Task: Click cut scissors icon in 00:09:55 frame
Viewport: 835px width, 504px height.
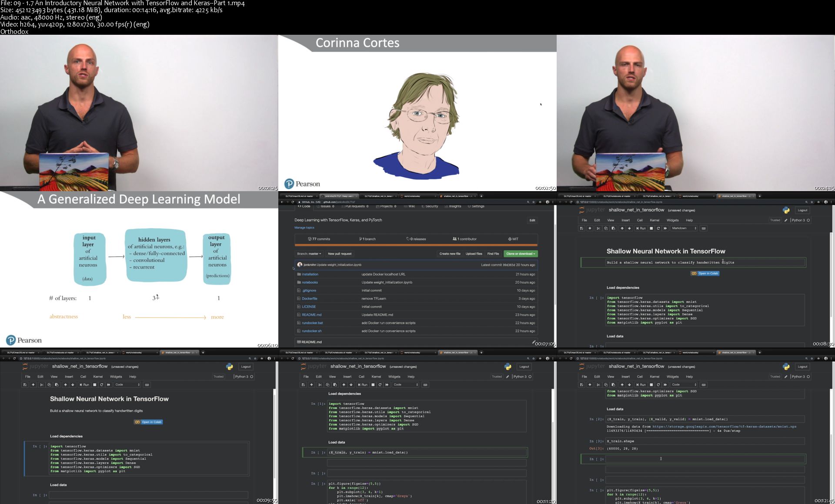Action: (42, 385)
